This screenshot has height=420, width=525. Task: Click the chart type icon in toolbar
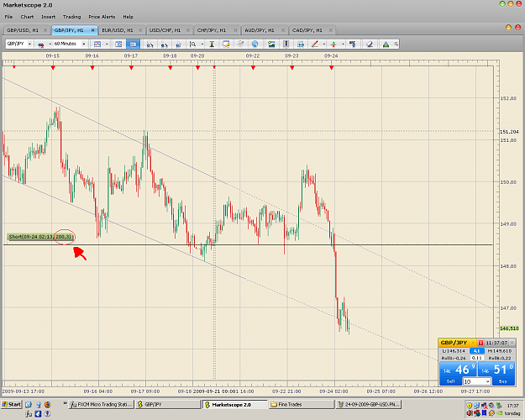(x=97, y=44)
